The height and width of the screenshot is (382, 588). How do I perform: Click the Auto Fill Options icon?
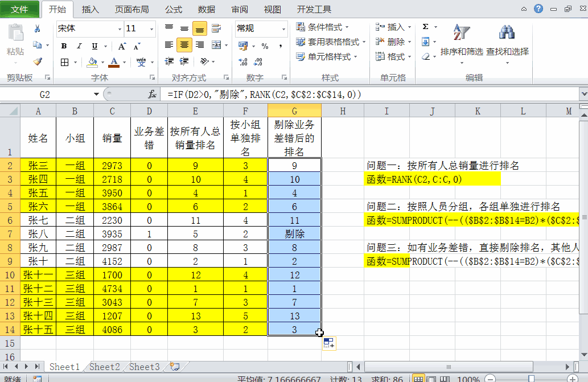tap(329, 343)
